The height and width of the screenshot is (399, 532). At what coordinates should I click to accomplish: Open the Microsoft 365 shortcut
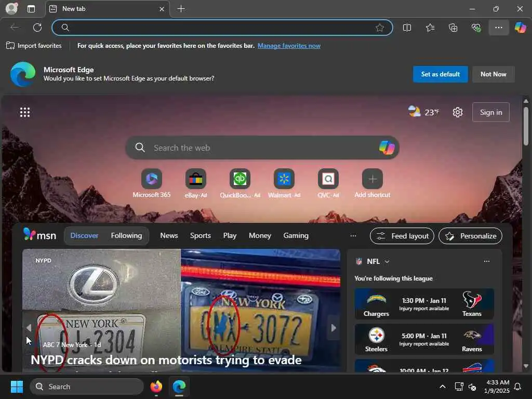(151, 183)
